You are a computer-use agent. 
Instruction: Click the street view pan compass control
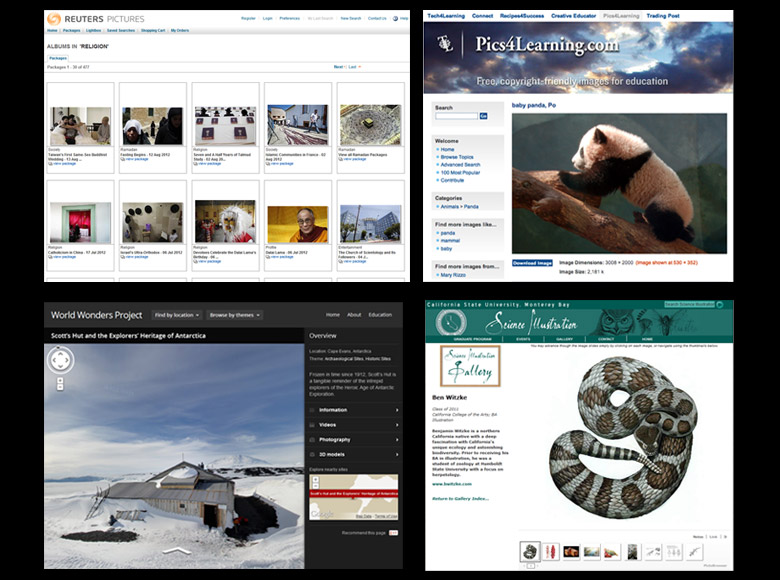60,360
